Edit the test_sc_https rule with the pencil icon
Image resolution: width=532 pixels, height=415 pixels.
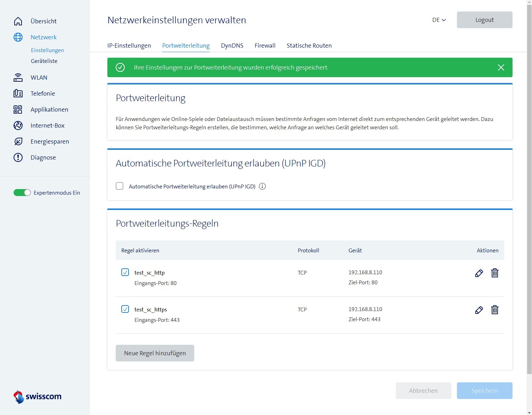pos(479,310)
